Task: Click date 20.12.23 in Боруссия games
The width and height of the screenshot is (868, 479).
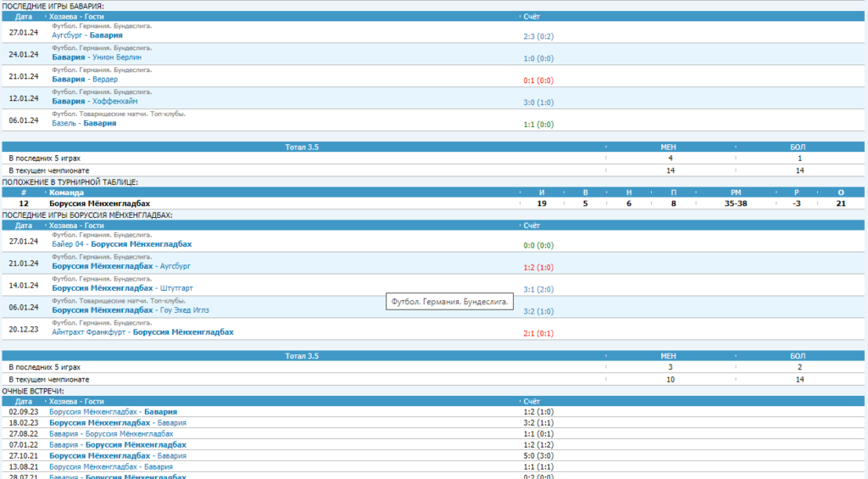Action: tap(23, 330)
